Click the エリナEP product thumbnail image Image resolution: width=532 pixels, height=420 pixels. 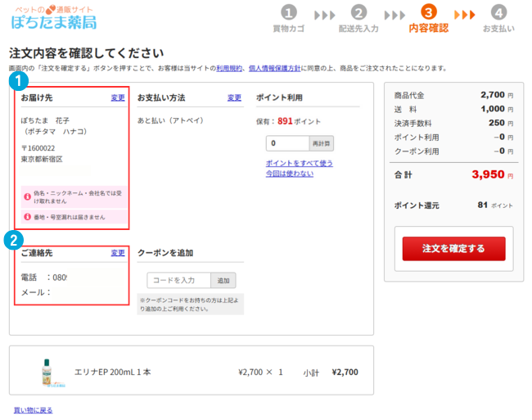[47, 373]
